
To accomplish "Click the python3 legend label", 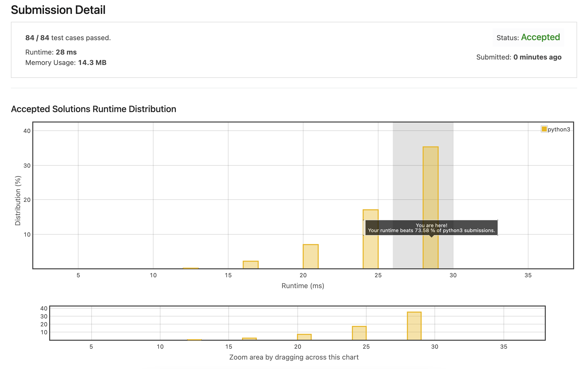I will pyautogui.click(x=559, y=129).
